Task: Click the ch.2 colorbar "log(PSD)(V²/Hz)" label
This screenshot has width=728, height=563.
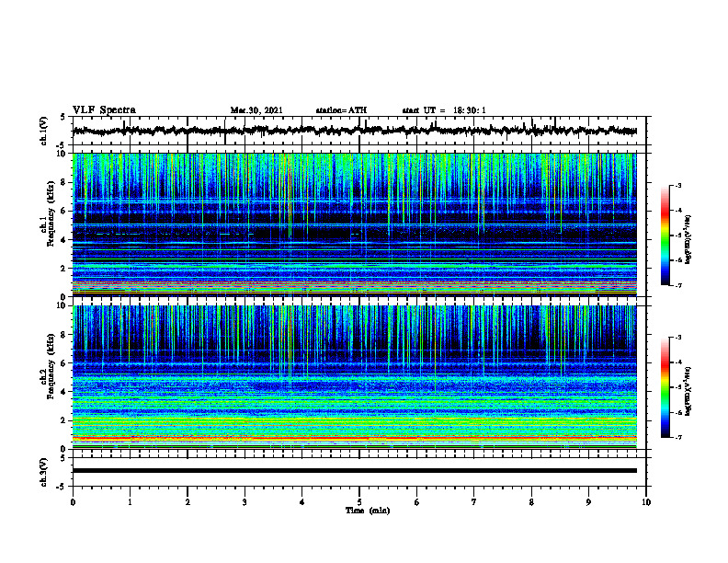Action: coord(688,391)
